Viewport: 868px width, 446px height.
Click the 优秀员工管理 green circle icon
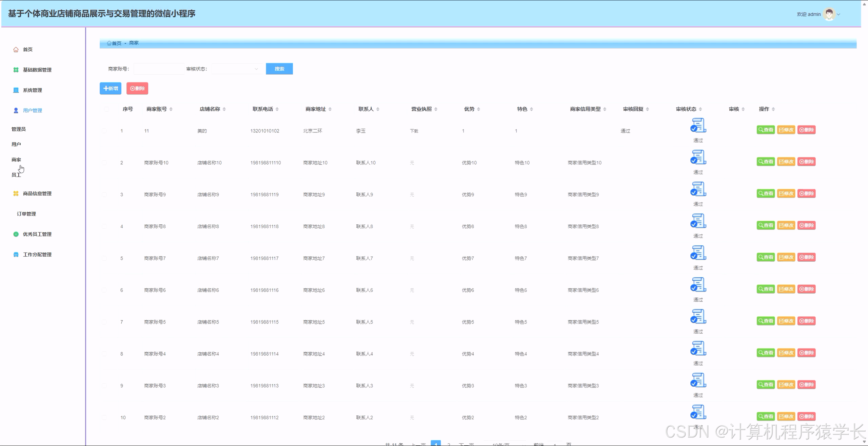pyautogui.click(x=16, y=234)
